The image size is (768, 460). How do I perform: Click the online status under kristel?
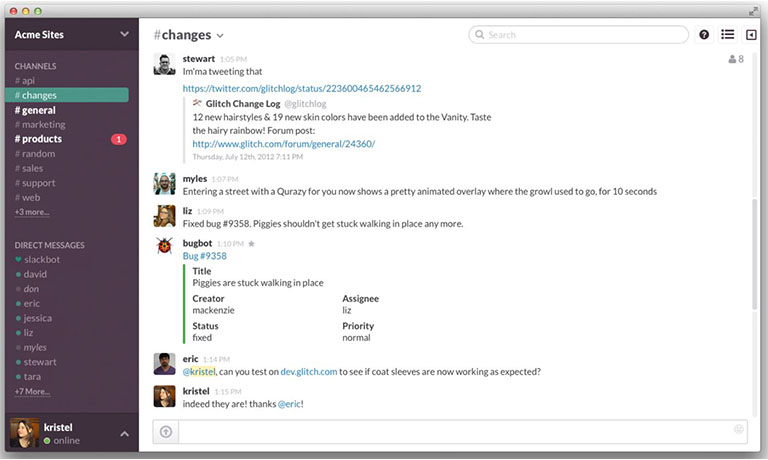pos(62,440)
